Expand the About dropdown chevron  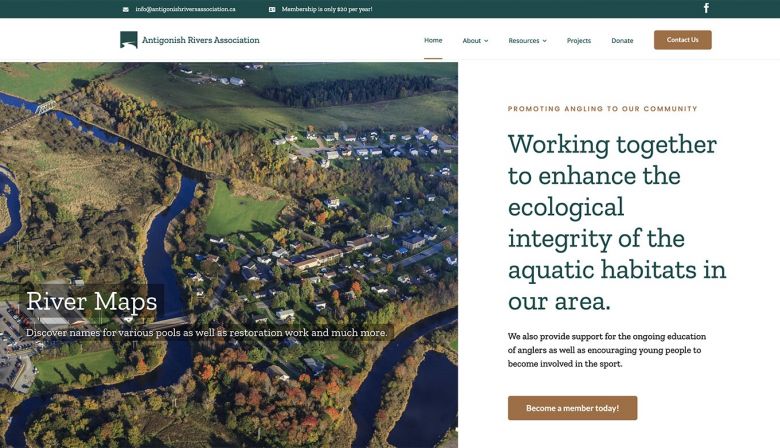click(x=486, y=41)
